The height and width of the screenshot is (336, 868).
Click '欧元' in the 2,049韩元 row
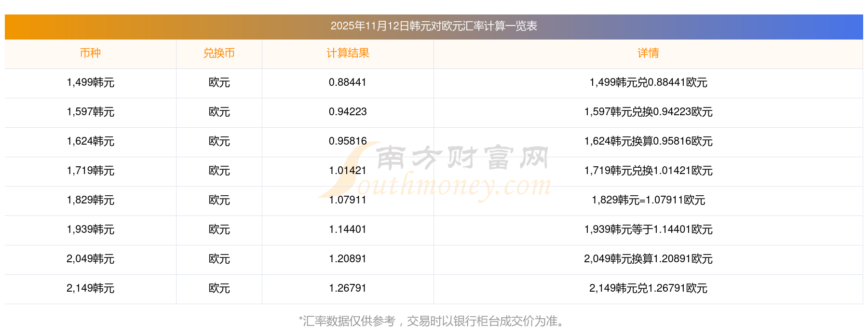point(219,259)
